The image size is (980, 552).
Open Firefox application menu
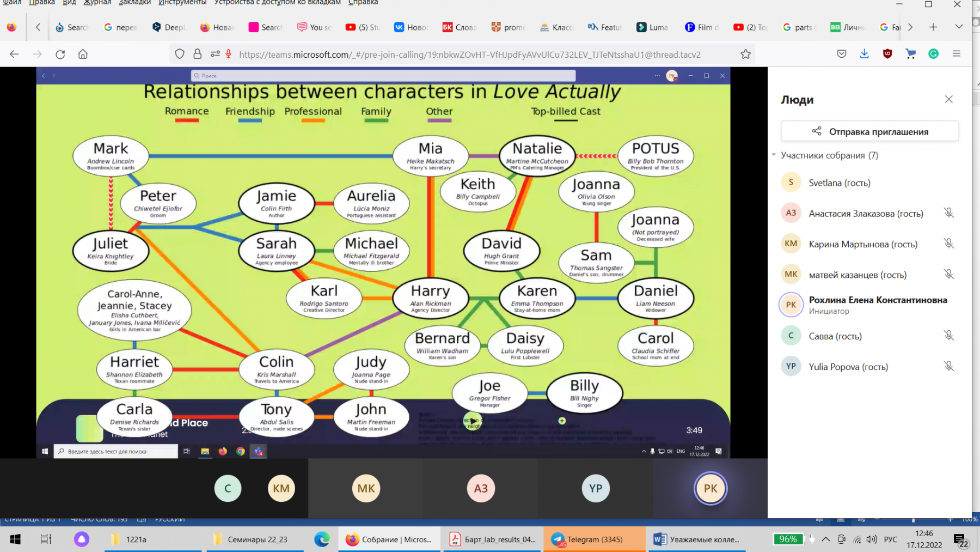click(956, 54)
